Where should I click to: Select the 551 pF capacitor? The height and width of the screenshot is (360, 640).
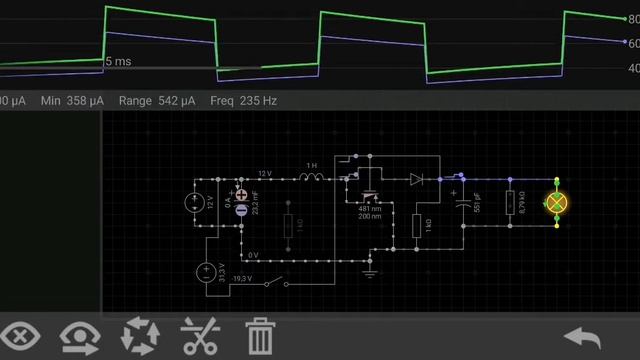463,202
